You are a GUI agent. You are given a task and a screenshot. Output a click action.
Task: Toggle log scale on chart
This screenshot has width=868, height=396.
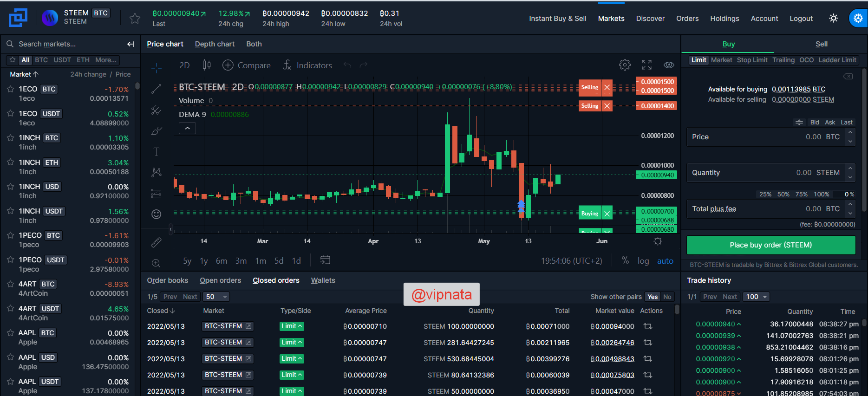tap(643, 261)
